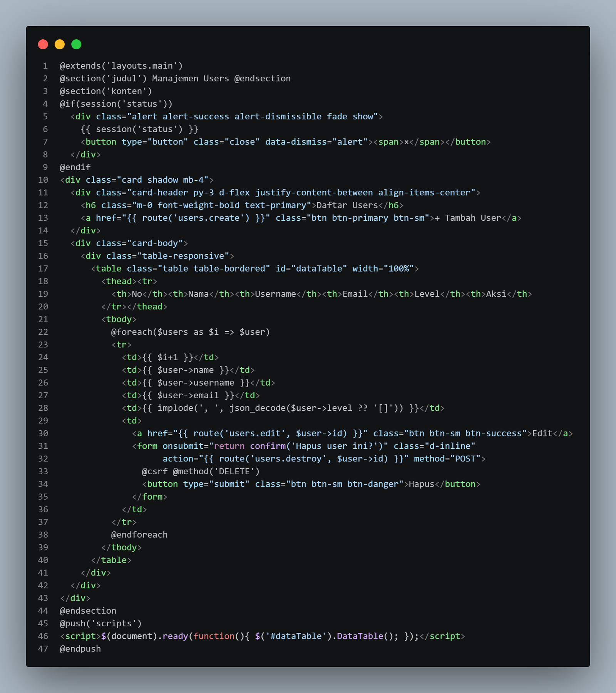This screenshot has width=616, height=693.
Task: Click {{ session('status') }} on line 6
Action: (139, 129)
